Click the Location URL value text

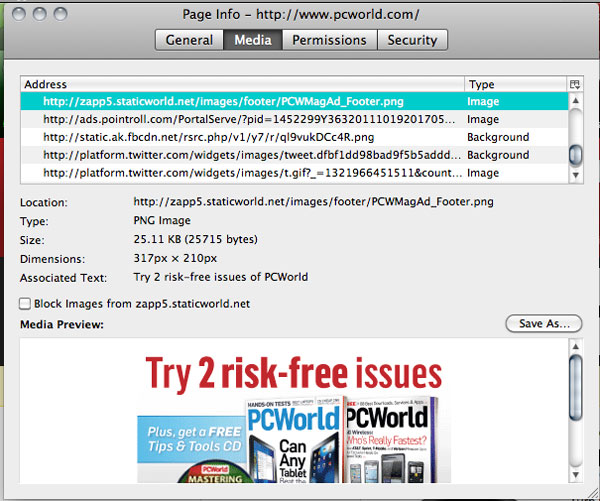(313, 202)
